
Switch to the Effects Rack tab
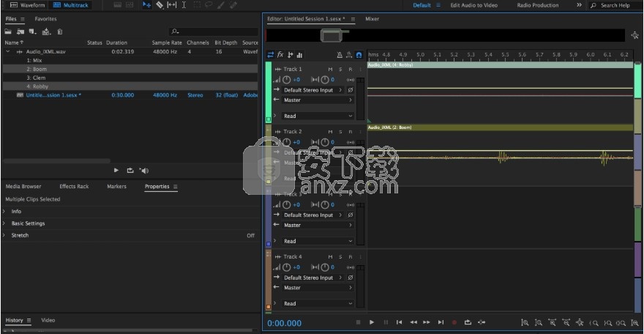click(74, 187)
